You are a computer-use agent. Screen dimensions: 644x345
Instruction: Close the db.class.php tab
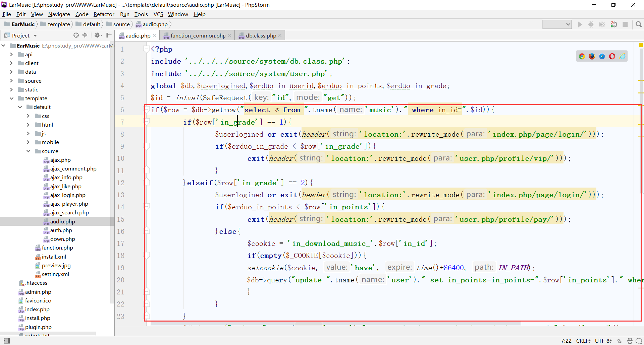tap(280, 36)
